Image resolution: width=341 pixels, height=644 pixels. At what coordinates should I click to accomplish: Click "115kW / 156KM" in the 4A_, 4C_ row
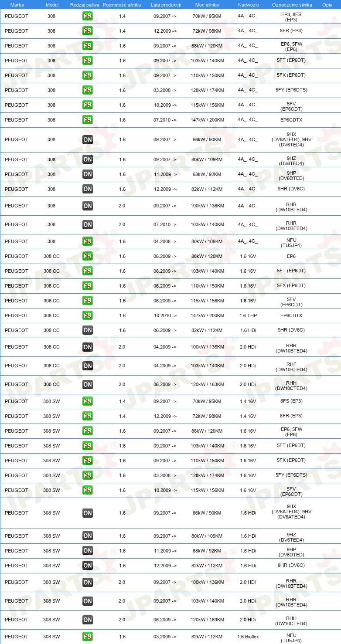pyautogui.click(x=208, y=105)
